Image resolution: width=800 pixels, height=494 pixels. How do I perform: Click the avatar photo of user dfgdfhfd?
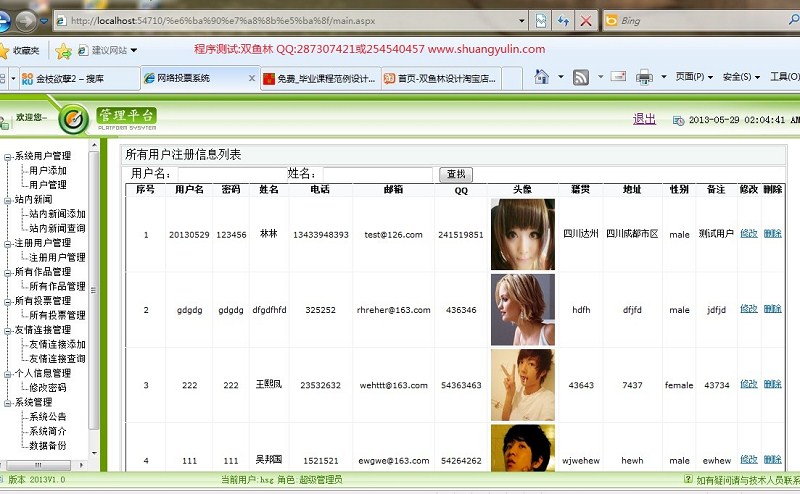[522, 310]
